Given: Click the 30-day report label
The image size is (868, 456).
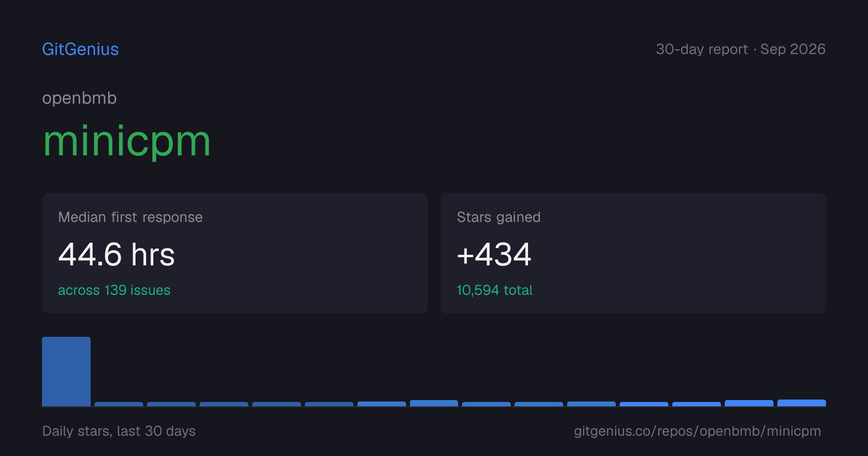Looking at the screenshot, I should point(702,49).
